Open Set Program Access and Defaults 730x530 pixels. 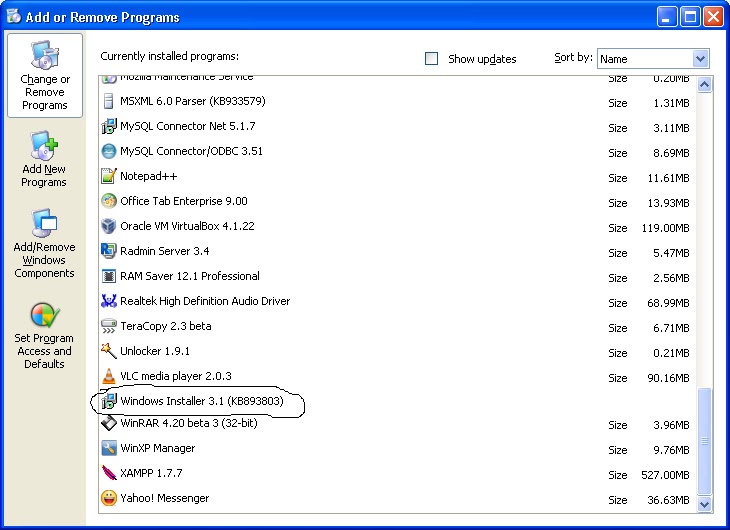tap(44, 336)
